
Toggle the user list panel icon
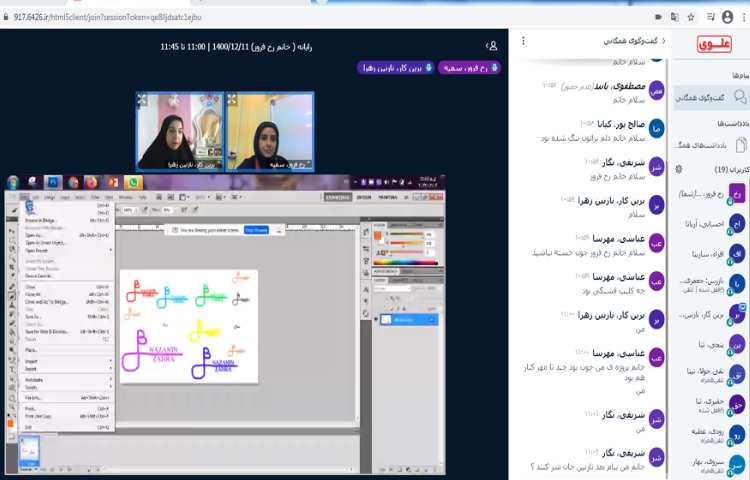tap(492, 46)
